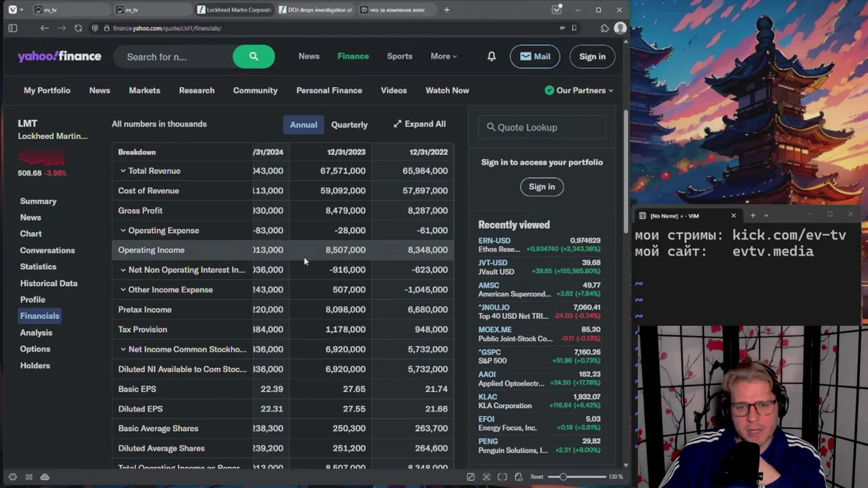868x488 pixels.
Task: Open the Statistics sidebar link
Action: 38,266
